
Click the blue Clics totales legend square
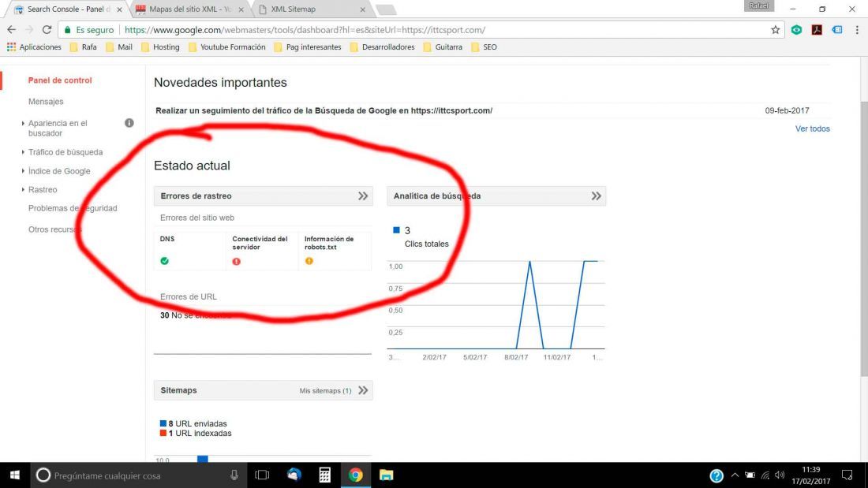tap(396, 229)
